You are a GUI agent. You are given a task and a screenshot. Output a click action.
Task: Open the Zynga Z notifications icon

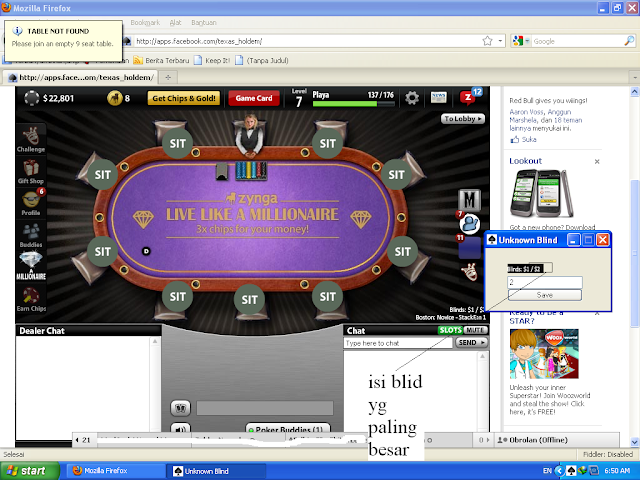coord(467,98)
